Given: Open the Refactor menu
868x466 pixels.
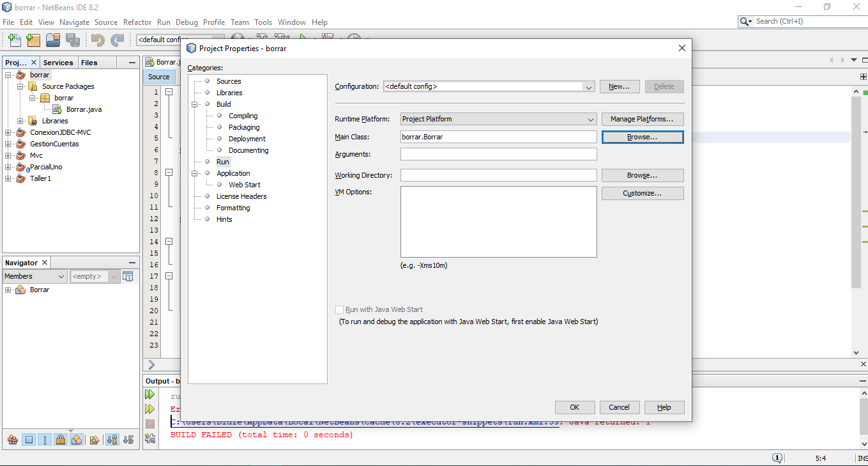Looking at the screenshot, I should [x=137, y=22].
